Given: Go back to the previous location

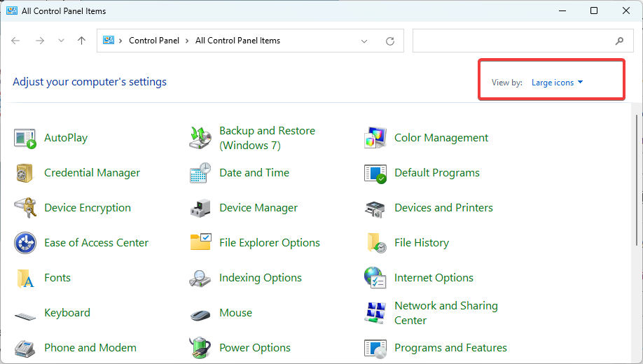Looking at the screenshot, I should click(x=15, y=41).
